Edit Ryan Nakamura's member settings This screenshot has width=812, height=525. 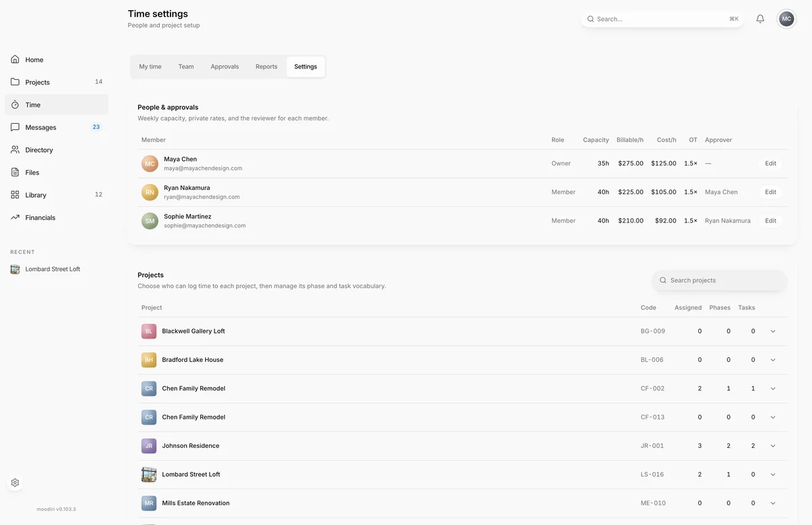(771, 192)
